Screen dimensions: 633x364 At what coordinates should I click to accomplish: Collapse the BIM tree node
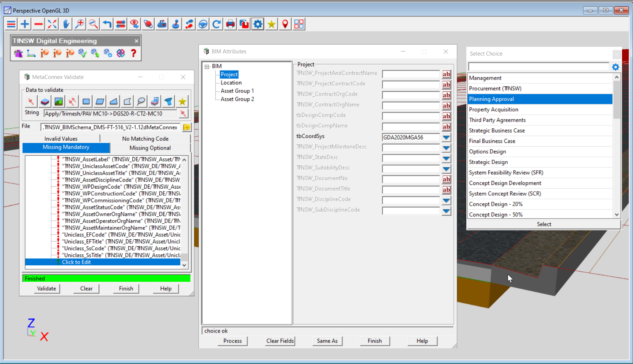point(207,67)
